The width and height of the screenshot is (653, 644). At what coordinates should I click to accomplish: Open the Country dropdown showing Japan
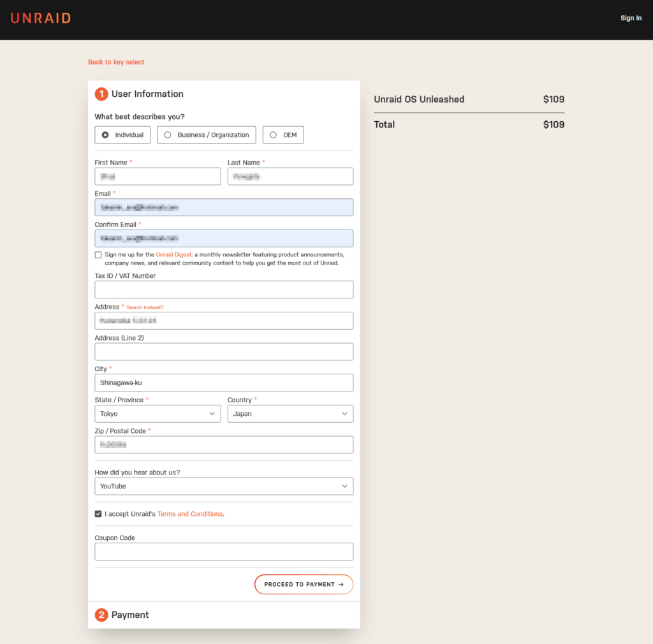coord(290,414)
